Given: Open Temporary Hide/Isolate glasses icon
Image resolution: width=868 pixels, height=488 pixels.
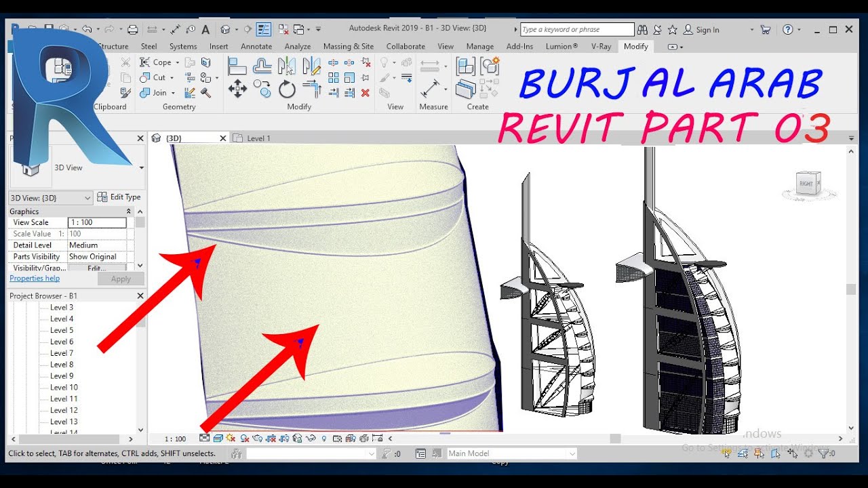Looking at the screenshot, I should (x=311, y=438).
